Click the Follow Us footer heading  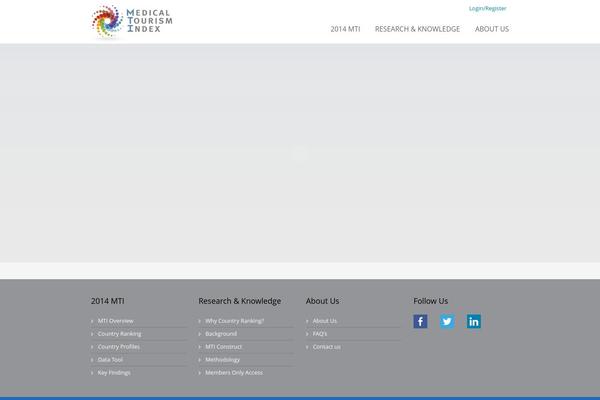point(430,301)
